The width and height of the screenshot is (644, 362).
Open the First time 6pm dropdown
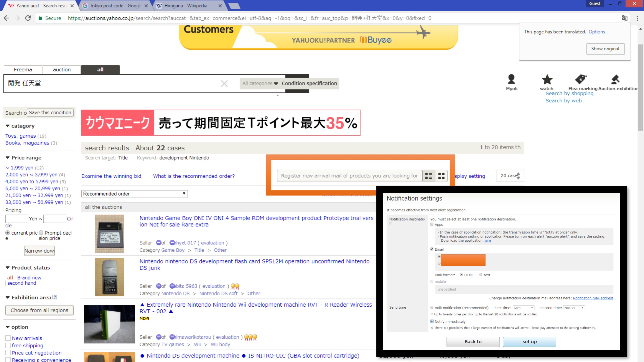(x=524, y=308)
